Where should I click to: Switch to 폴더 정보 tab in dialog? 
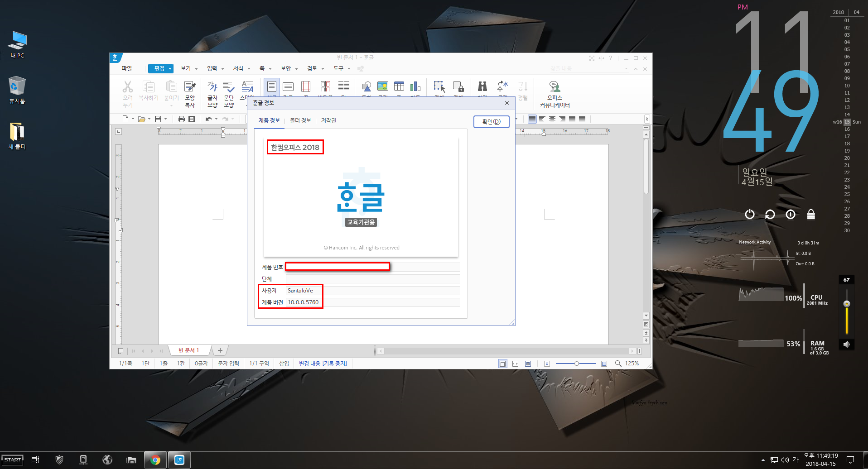click(x=300, y=120)
